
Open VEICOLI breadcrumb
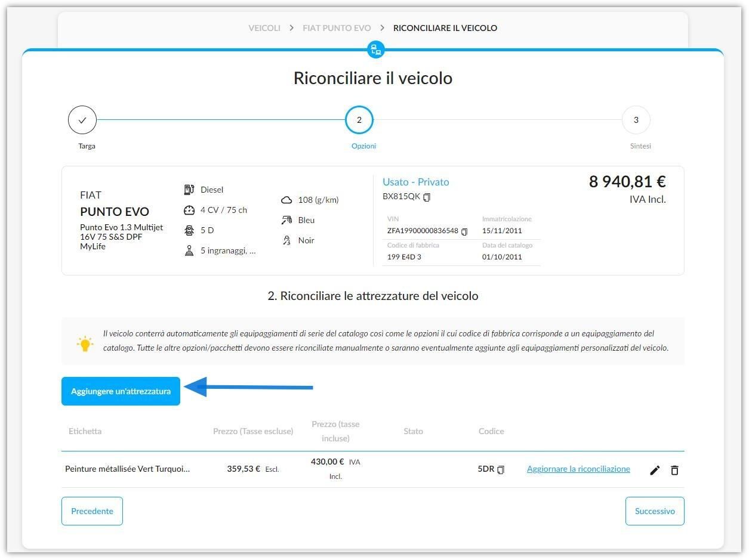click(264, 28)
